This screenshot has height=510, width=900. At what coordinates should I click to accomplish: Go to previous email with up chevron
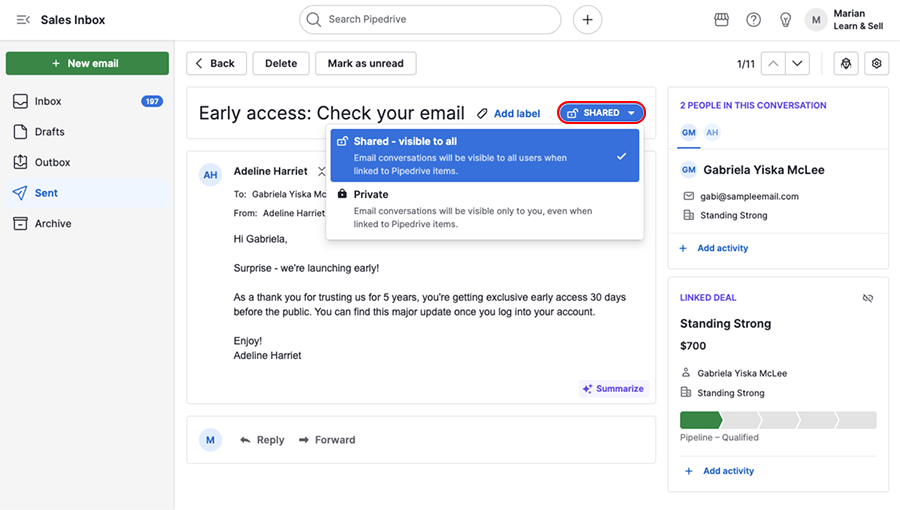point(773,63)
